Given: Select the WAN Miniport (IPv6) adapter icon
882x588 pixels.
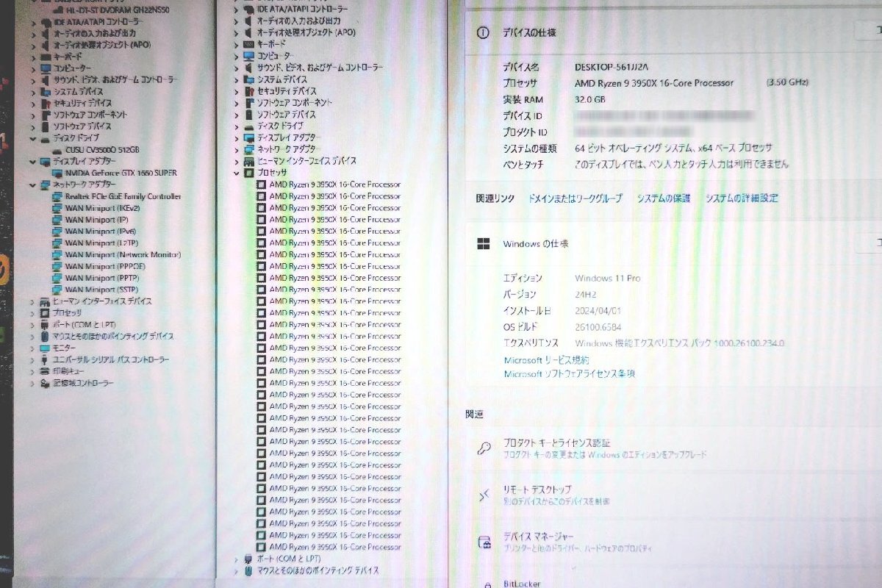Looking at the screenshot, I should (x=58, y=232).
